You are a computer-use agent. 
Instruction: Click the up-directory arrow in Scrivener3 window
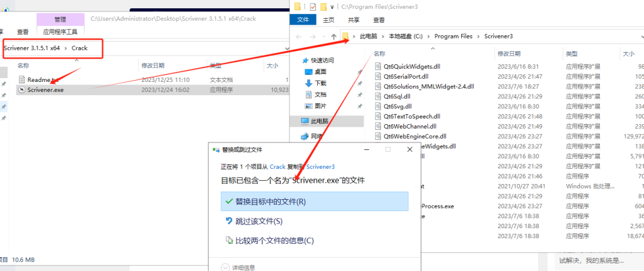[334, 37]
